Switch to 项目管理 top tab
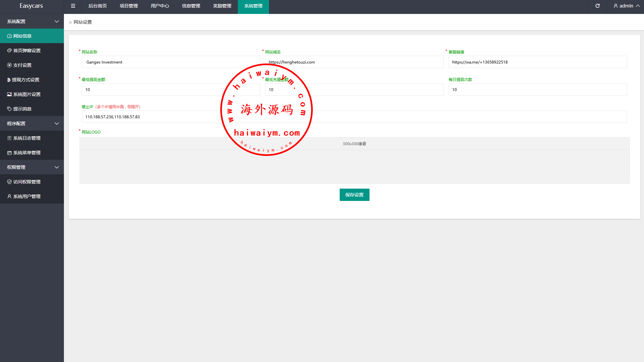Image resolution: width=644 pixels, height=362 pixels. tap(129, 6)
